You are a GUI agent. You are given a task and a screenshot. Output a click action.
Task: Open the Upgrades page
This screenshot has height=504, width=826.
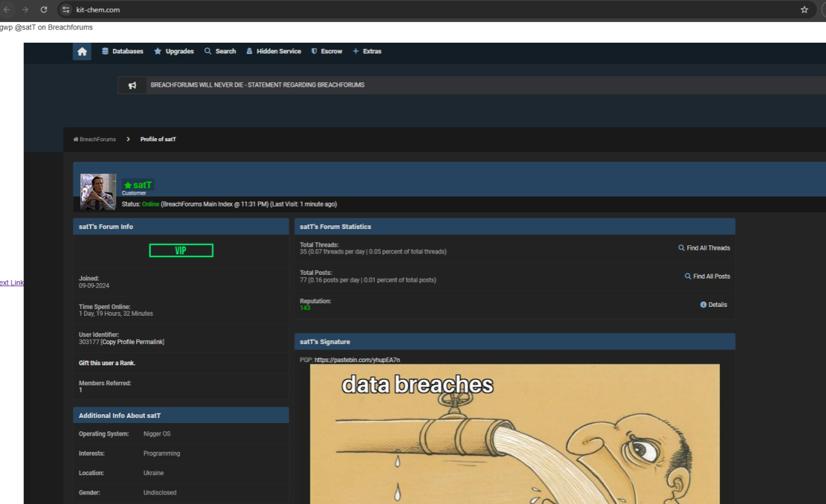[174, 51]
